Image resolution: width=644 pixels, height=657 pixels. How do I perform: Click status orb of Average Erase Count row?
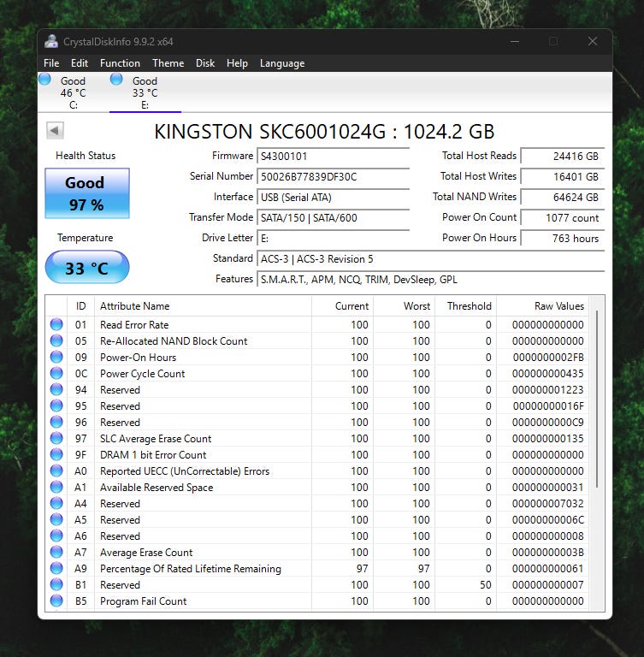coord(56,552)
